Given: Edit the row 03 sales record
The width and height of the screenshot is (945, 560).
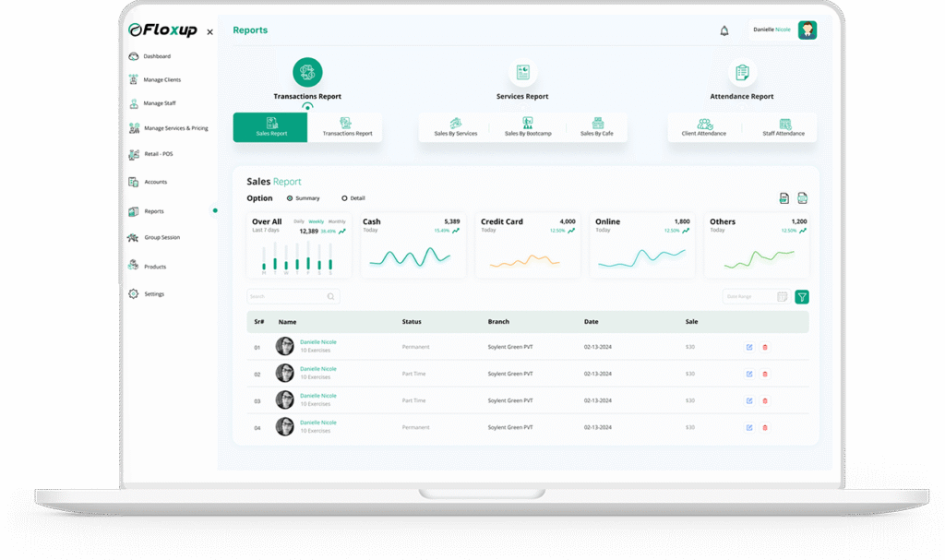Looking at the screenshot, I should click(x=749, y=401).
